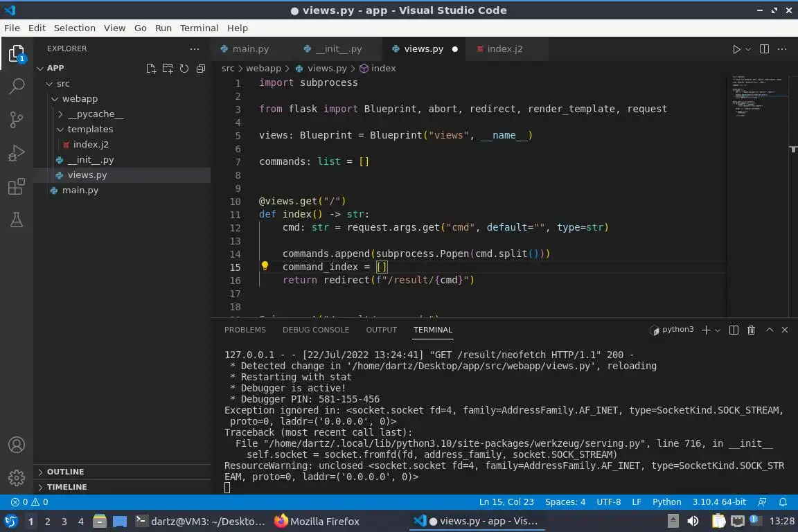The image size is (798, 532).
Task: Click the feedback icon in status bar
Action: [762, 502]
